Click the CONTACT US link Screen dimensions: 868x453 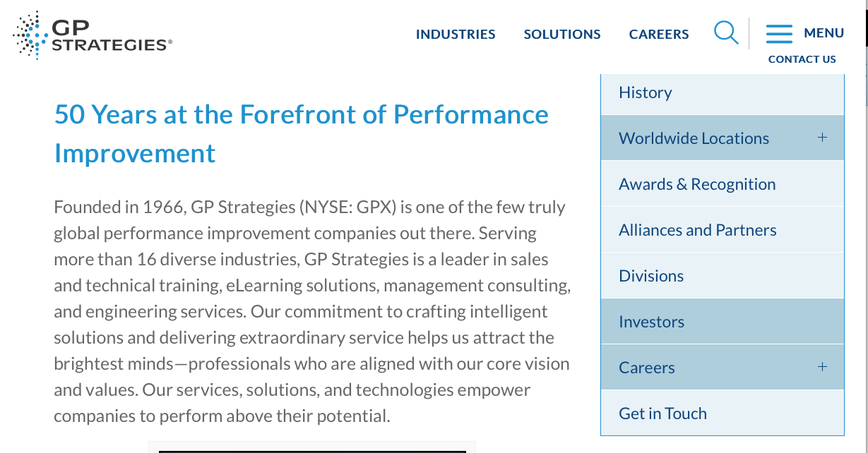[802, 59]
